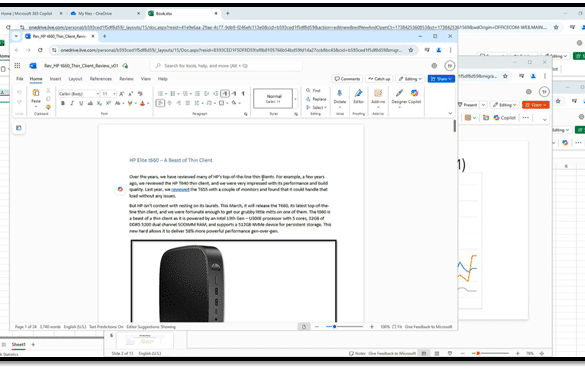Open the Insert ribbon tab
Image resolution: width=585 pixels, height=370 pixels.
click(55, 79)
